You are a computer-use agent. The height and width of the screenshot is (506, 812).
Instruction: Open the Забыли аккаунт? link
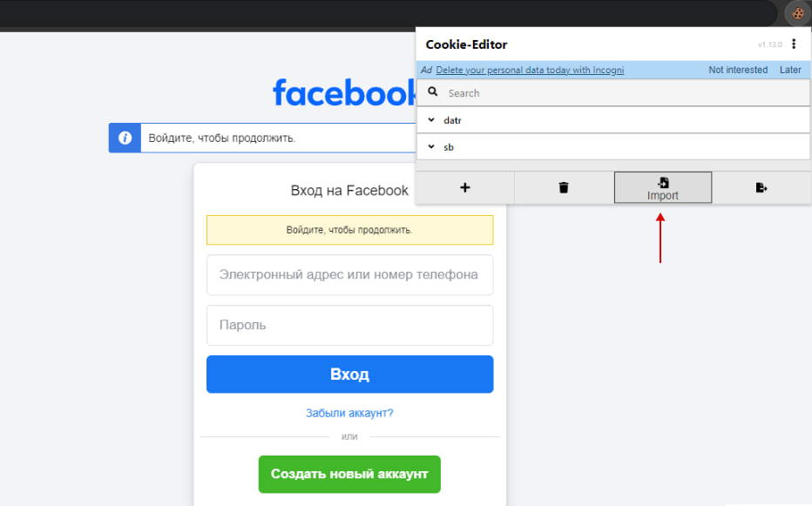pos(349,413)
